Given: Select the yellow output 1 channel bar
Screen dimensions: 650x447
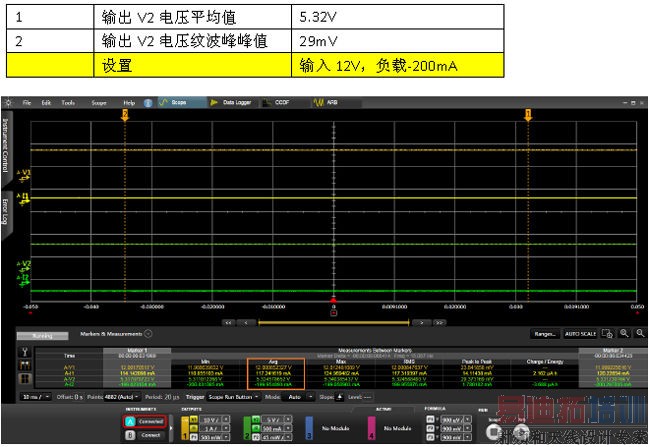Looking at the screenshot, I should [x=185, y=428].
